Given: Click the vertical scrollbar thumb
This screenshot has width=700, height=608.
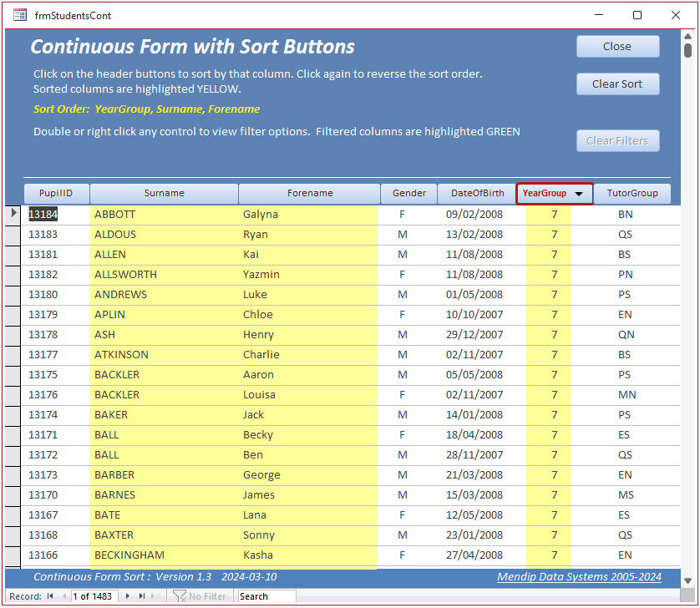Looking at the screenshot, I should coord(687,50).
